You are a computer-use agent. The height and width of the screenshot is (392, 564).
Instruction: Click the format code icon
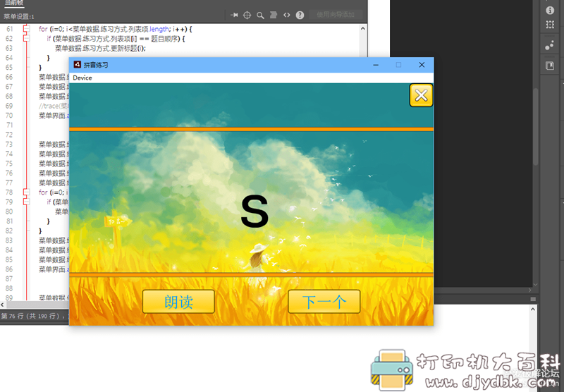274,15
